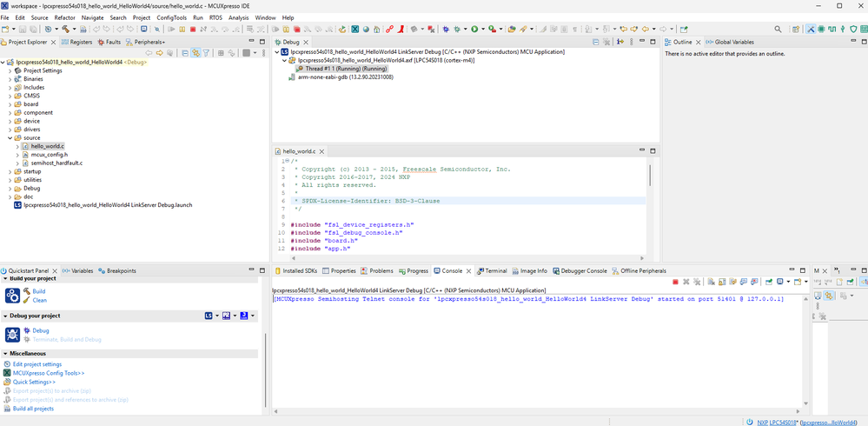Click the red Terminate button in main toolbar
Image resolution: width=868 pixels, height=426 pixels.
[193, 30]
